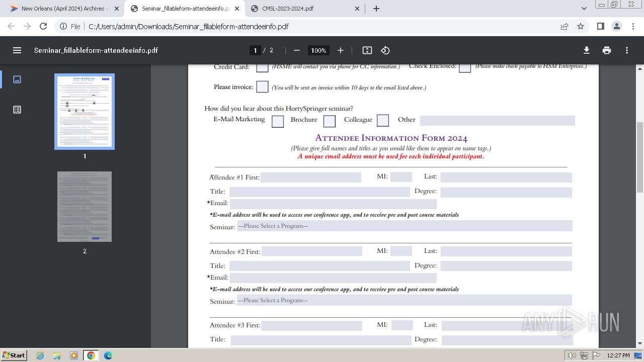Open the Chrome profile icon
Screen dimensions: 644x362
pos(617,26)
